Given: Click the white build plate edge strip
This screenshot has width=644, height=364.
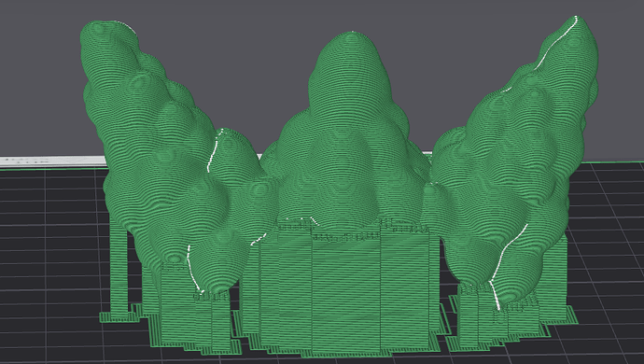Looking at the screenshot, I should click(52, 161).
